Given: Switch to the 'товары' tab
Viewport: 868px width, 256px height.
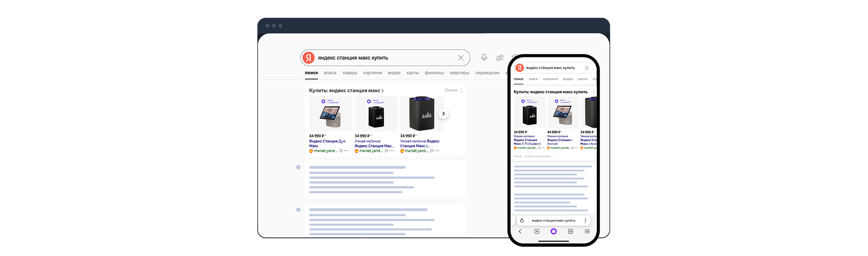Looking at the screenshot, I should point(349,73).
